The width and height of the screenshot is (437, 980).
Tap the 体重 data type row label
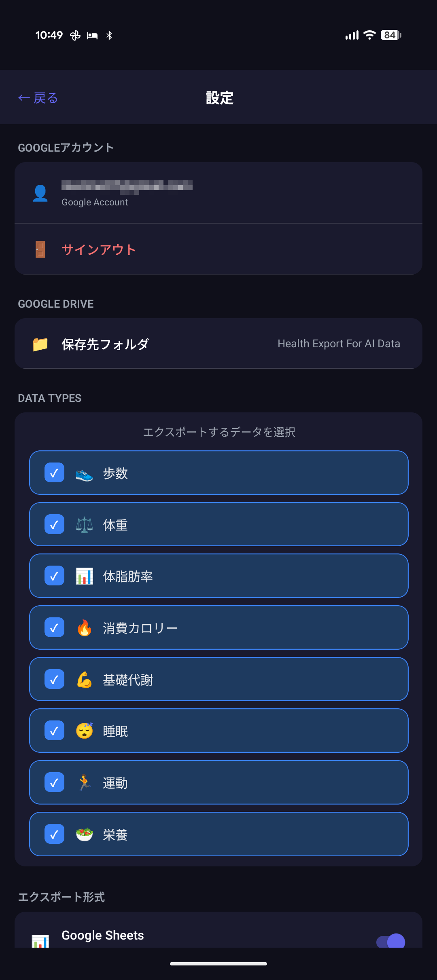[115, 525]
